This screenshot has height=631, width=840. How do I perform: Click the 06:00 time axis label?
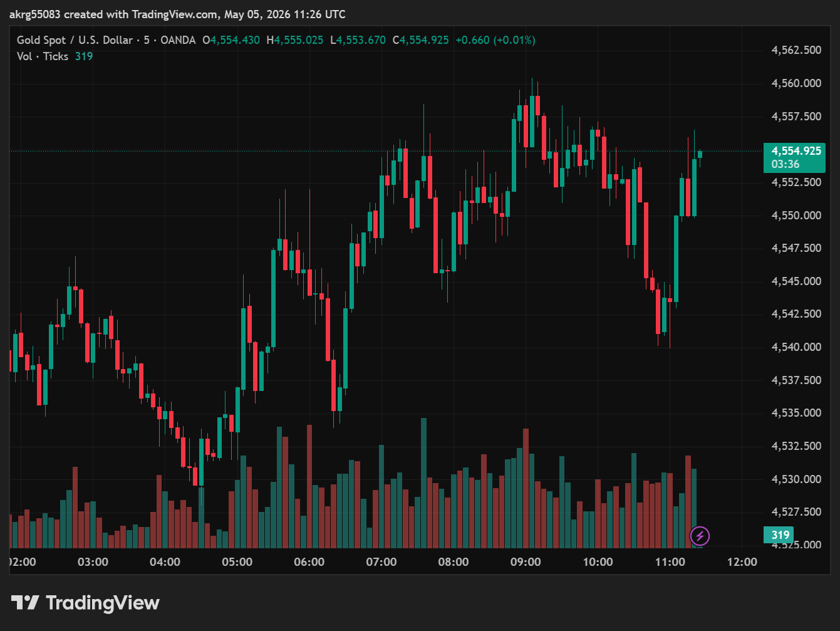(x=309, y=562)
